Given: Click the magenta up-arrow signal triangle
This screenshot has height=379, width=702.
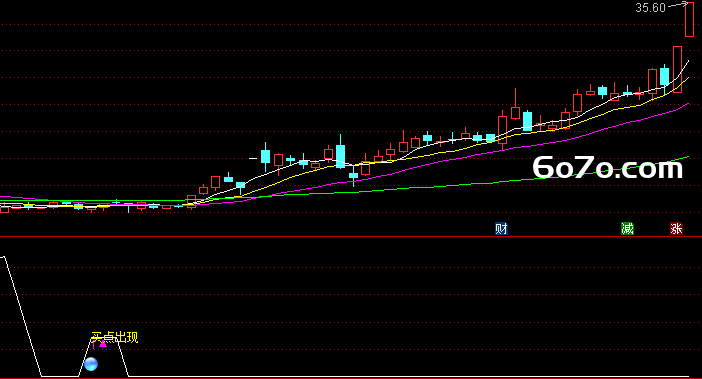Looking at the screenshot, I should pos(103,344).
